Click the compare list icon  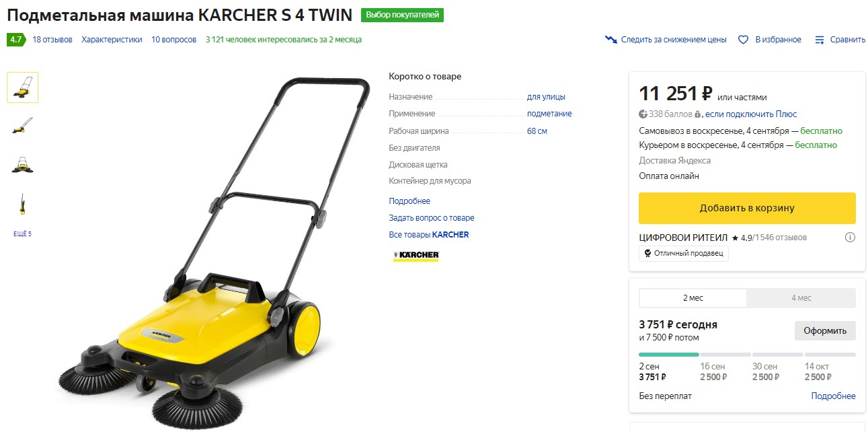click(820, 40)
